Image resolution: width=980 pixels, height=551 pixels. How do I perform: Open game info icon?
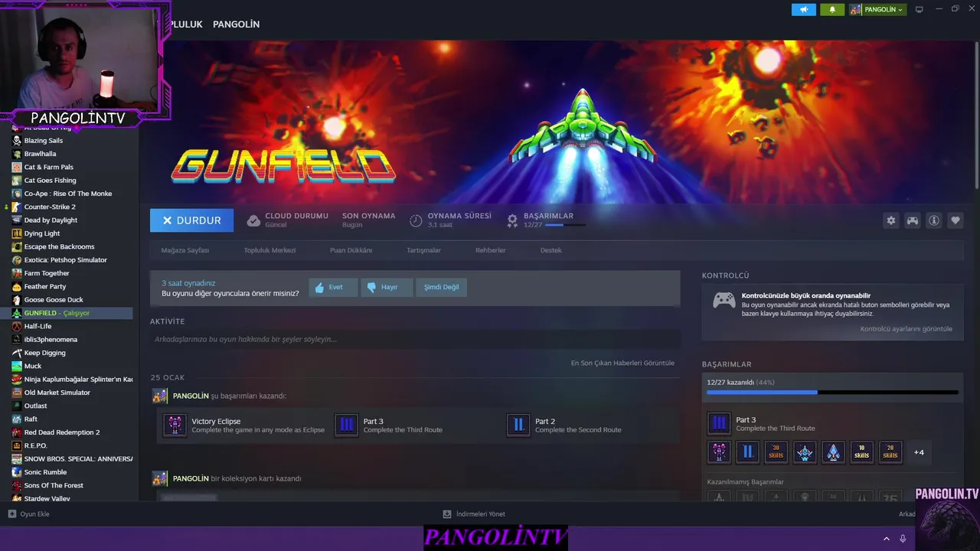[x=934, y=220]
